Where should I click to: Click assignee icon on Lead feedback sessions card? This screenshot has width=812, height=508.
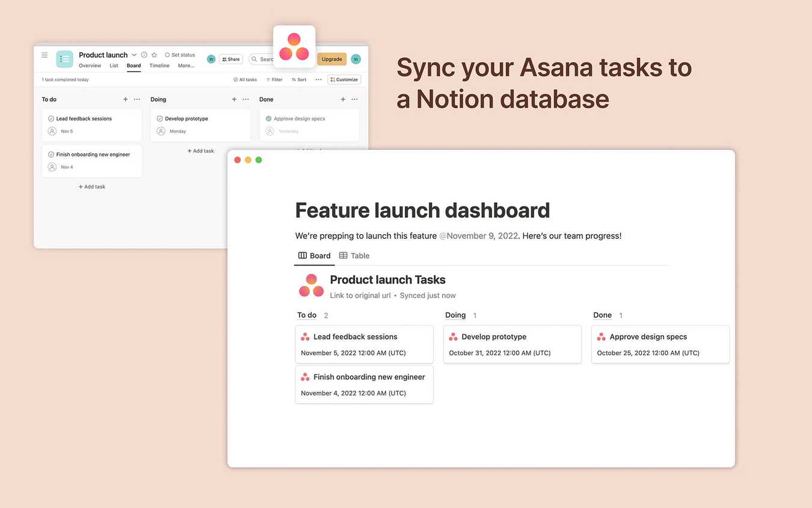coord(52,131)
